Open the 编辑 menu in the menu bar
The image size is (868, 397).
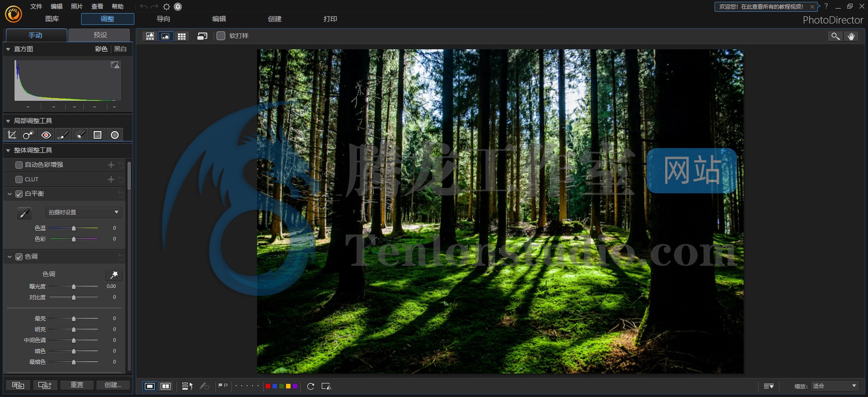tap(57, 6)
